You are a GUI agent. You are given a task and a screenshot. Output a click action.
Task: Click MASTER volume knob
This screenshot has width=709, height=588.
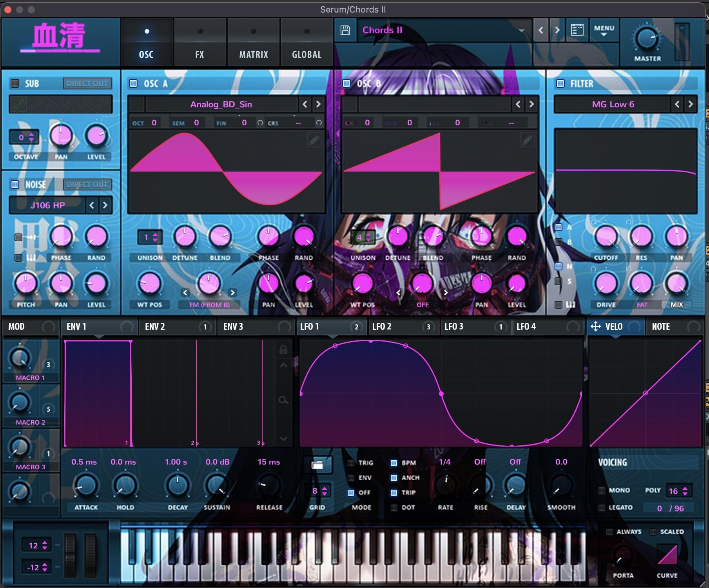point(646,39)
